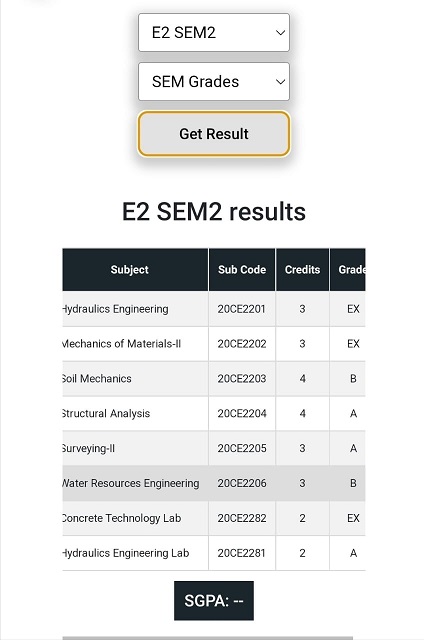The height and width of the screenshot is (640, 424).
Task: Click the horizontal scrollbar below SGPA
Action: 208,638
